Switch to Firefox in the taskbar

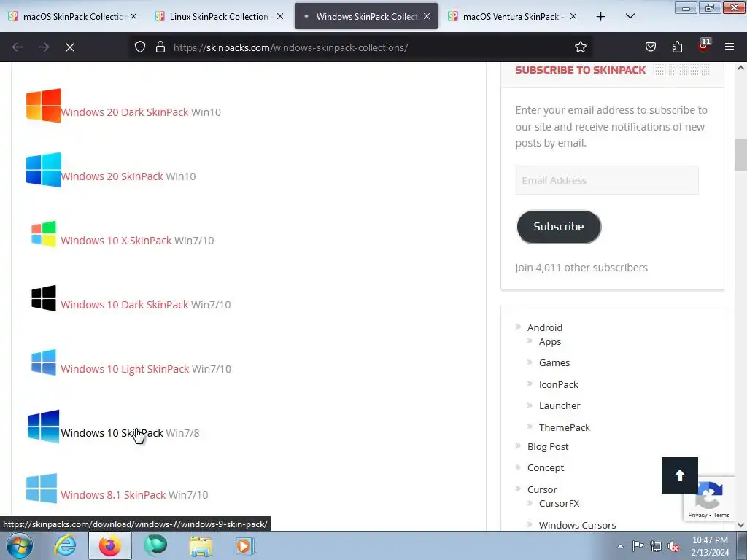coord(110,545)
